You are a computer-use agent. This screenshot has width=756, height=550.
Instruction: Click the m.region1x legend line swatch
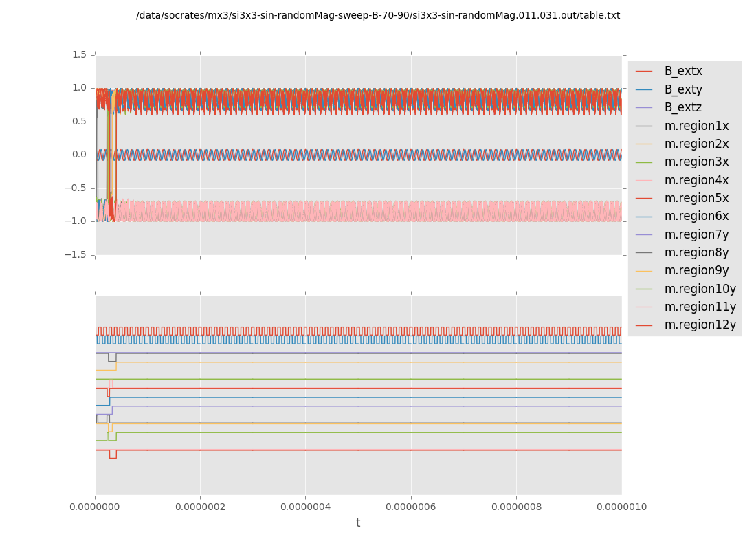click(x=644, y=126)
